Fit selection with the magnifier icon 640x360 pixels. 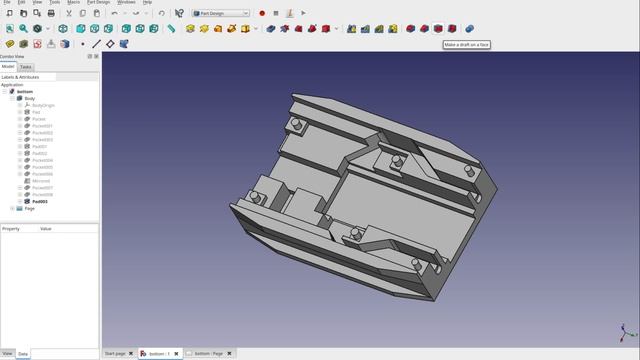23,29
